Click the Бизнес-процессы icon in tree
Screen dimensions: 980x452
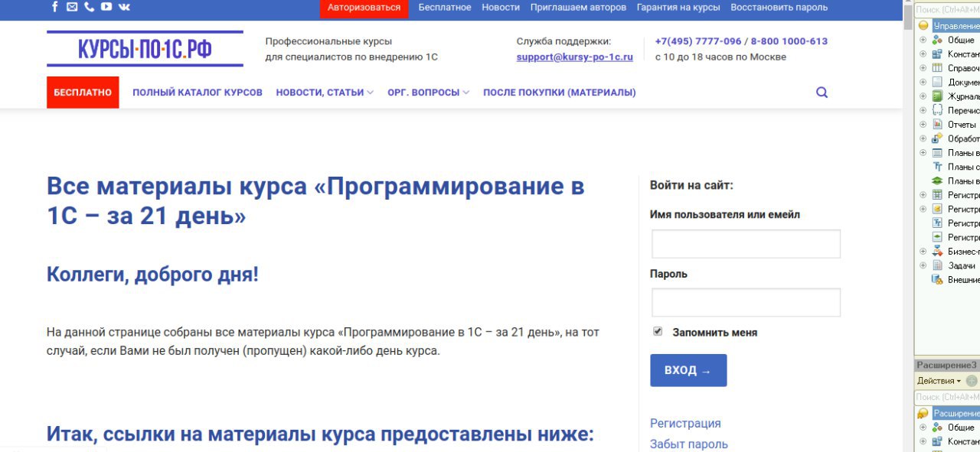[937, 251]
